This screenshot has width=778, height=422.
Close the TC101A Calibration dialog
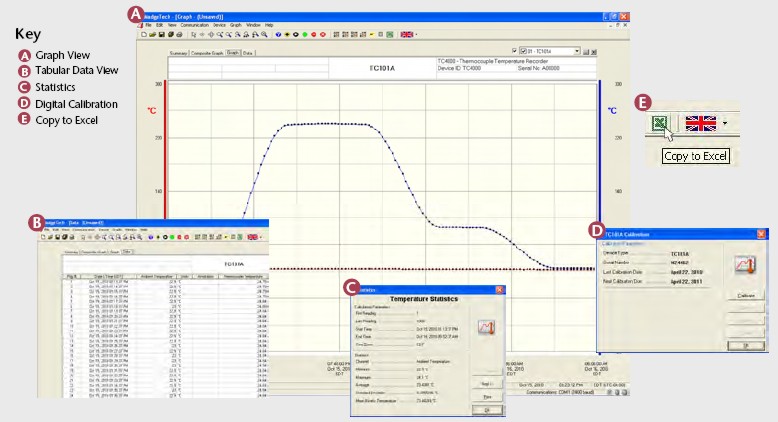761,234
